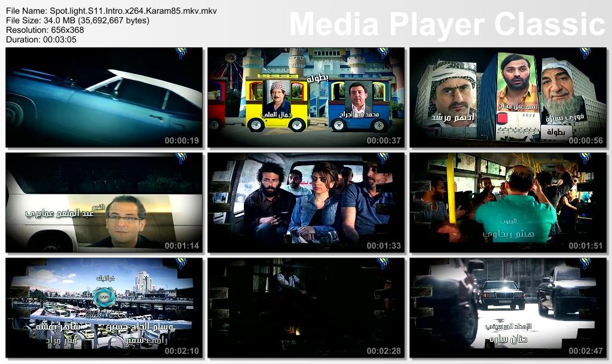Open the white van frame at 00:01:14
Viewport: 612px width, 364px height.
coord(104,203)
